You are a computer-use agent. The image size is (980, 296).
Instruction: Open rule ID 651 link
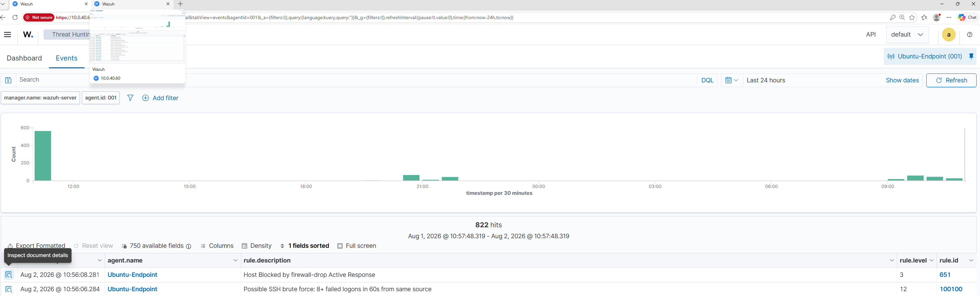[945, 275]
